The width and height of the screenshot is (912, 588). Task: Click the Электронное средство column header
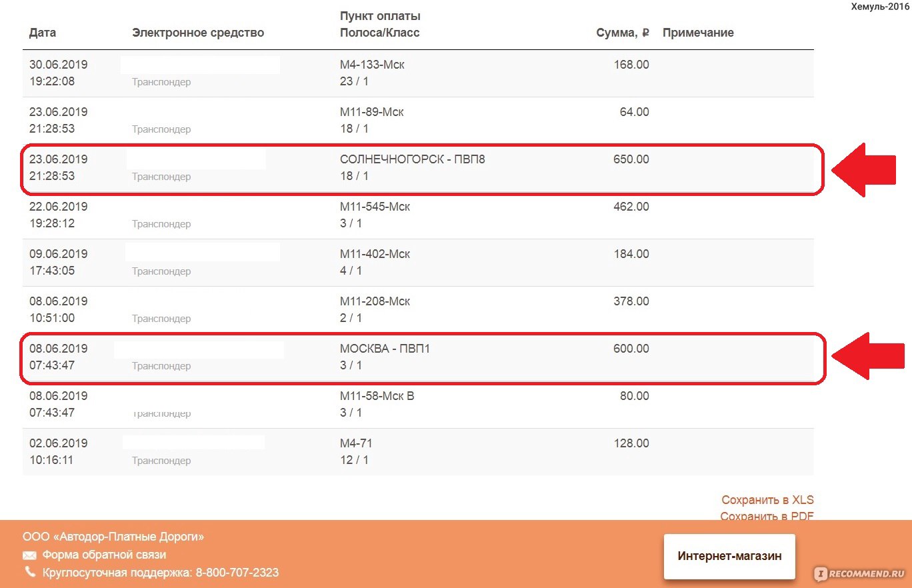pos(198,33)
